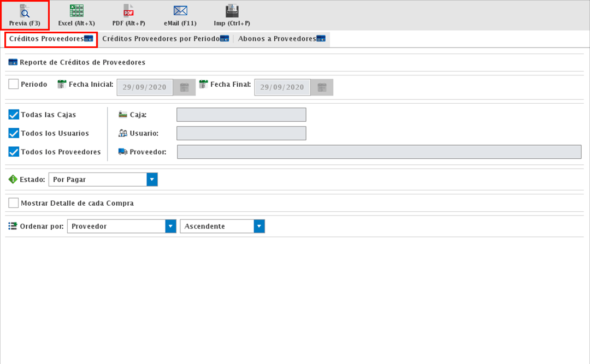Export report with PDF (Alt+P) icon
590x364 pixels.
pos(128,11)
